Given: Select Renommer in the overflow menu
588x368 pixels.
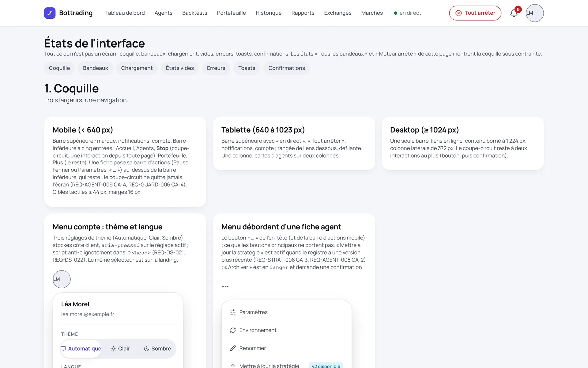Looking at the screenshot, I should click(x=287, y=348).
